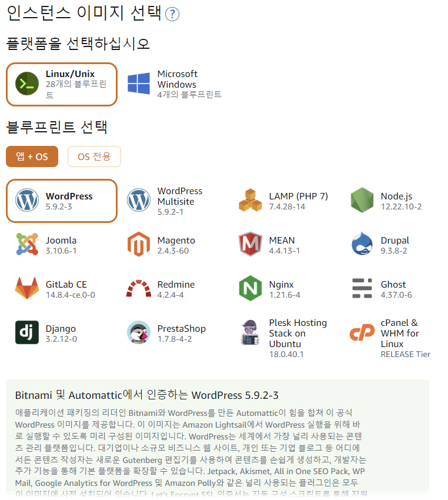This screenshot has height=500, width=448.
Task: Click the PrestaShop label
Action: 181,328
